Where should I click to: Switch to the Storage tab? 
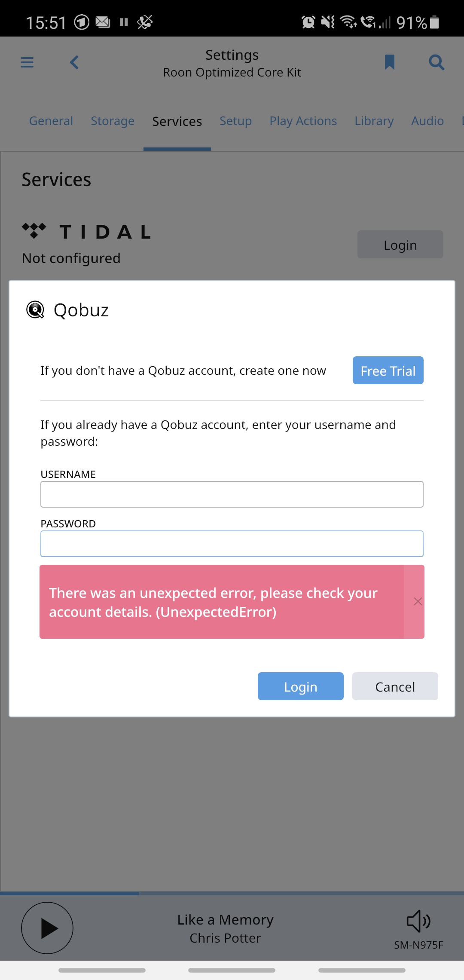[x=113, y=121]
